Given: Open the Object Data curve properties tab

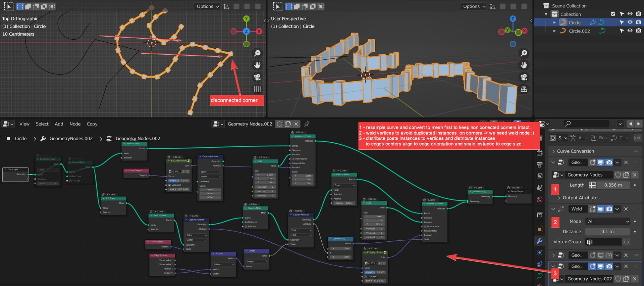Looking at the screenshot, I should (x=539, y=276).
